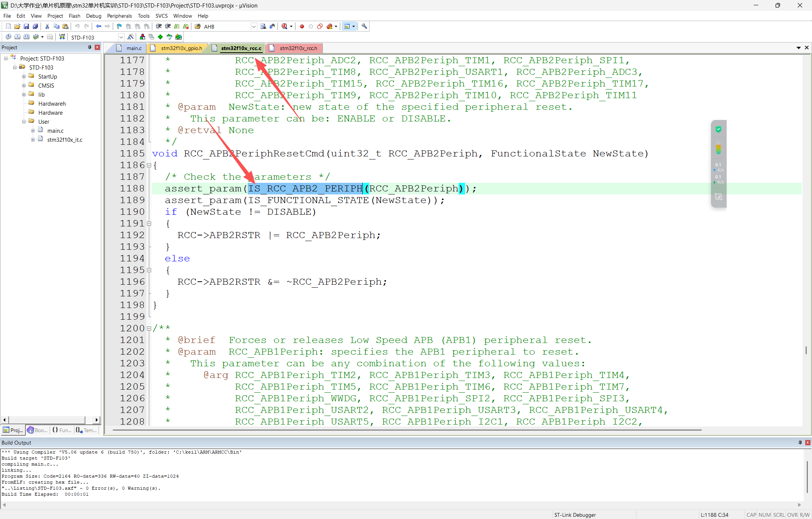The height and width of the screenshot is (519, 812).
Task: Click the Download to flash LOAD icon
Action: [62, 37]
